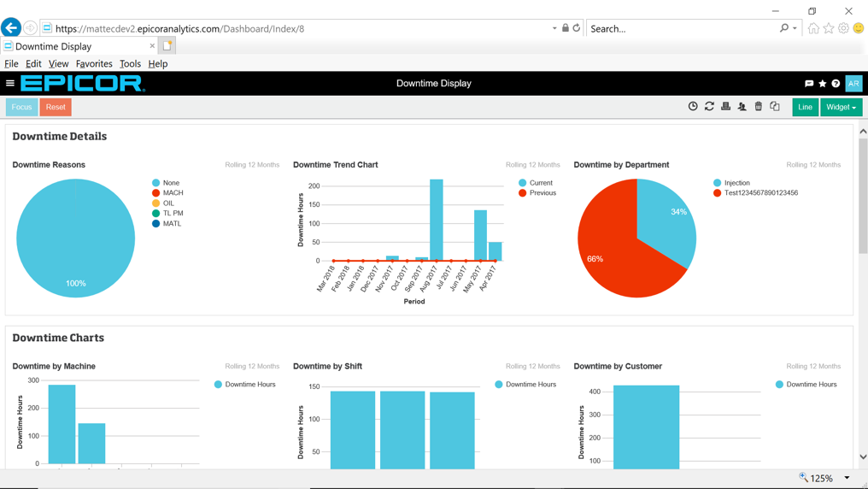868x489 pixels.
Task: Open the hamburger navigation menu
Action: pos(10,83)
